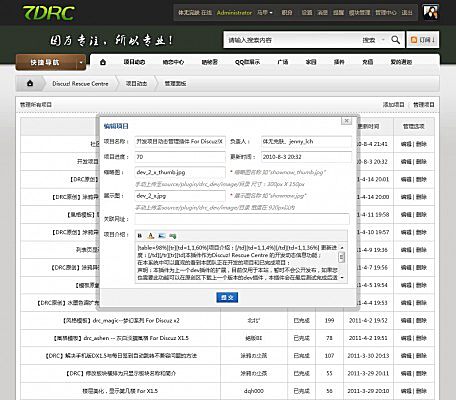
Task: Click 编辑 in the row dated 2011-3-30 20:13
Action: point(406,356)
